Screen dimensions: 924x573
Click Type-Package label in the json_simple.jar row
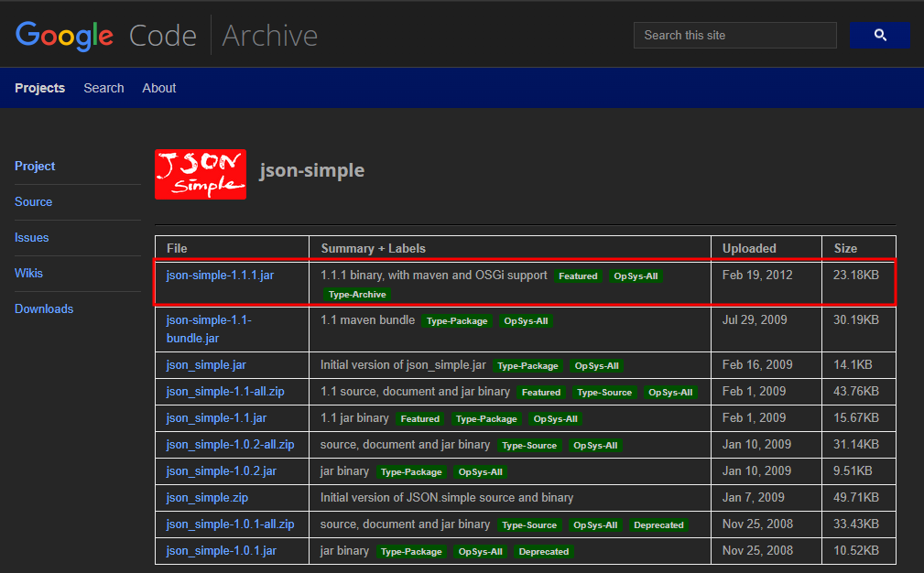point(527,365)
